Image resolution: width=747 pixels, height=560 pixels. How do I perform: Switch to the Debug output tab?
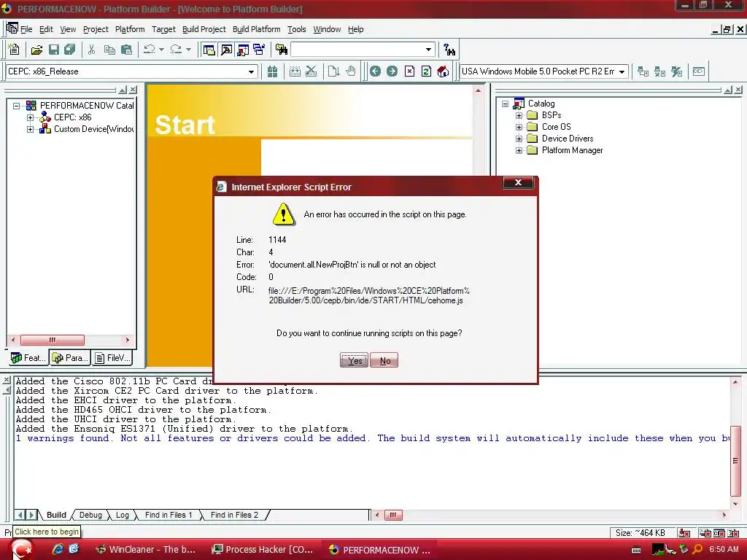pyautogui.click(x=90, y=515)
